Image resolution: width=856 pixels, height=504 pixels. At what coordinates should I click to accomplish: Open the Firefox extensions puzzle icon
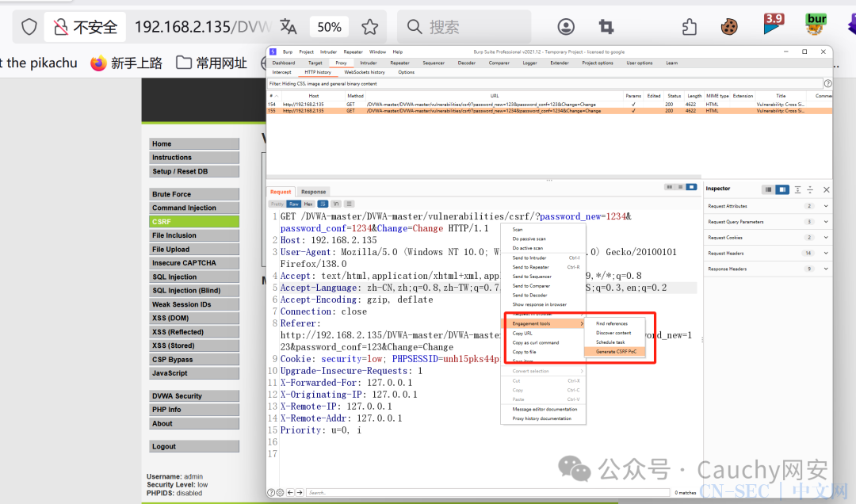690,26
